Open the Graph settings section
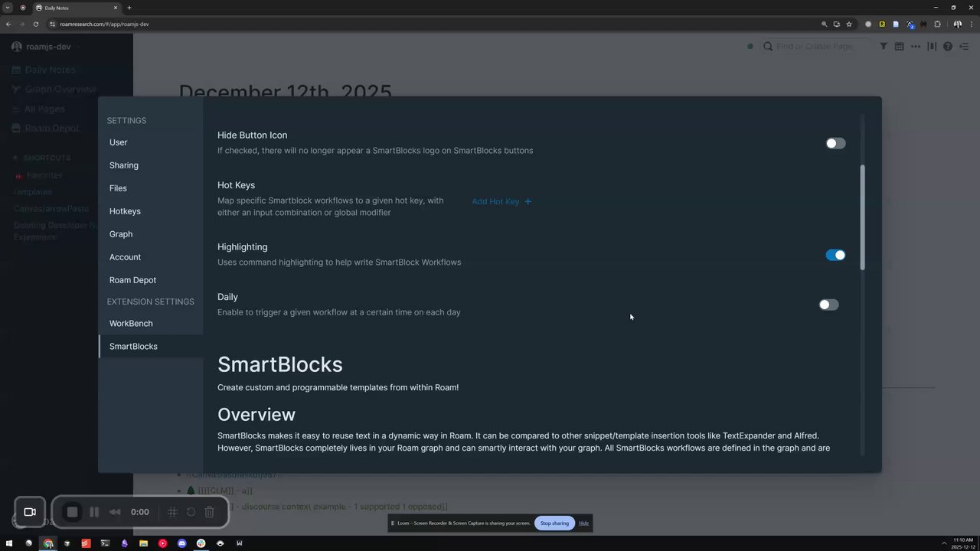Viewport: 980px width, 551px height. click(x=121, y=234)
